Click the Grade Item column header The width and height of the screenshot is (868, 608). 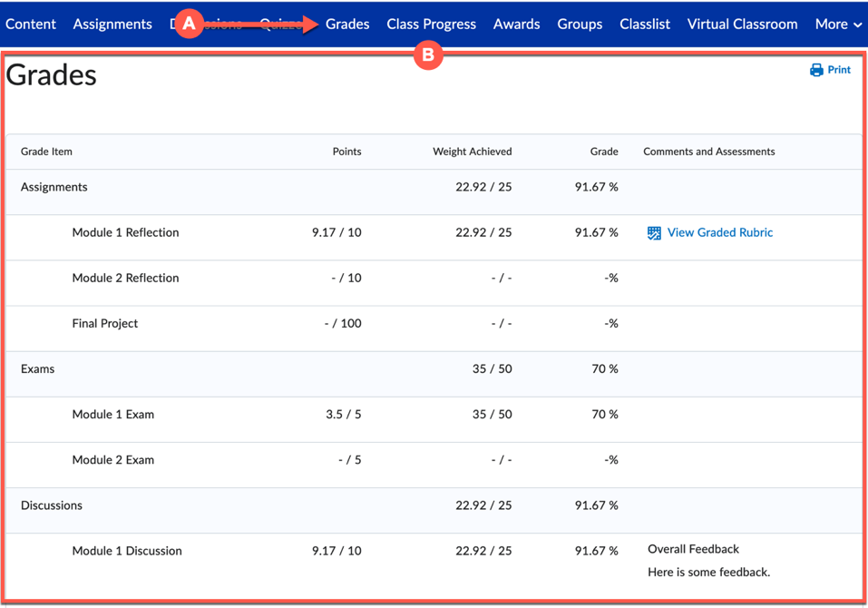click(46, 152)
